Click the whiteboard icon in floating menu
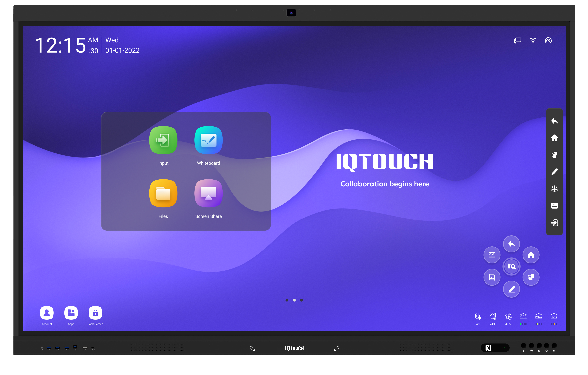This screenshot has width=588, height=375. coord(492,255)
